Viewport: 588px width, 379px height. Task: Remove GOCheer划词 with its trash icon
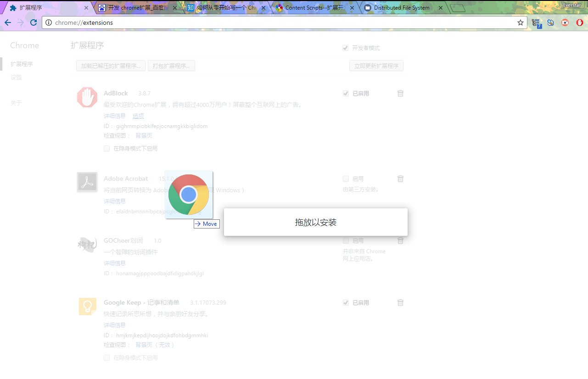click(x=400, y=240)
